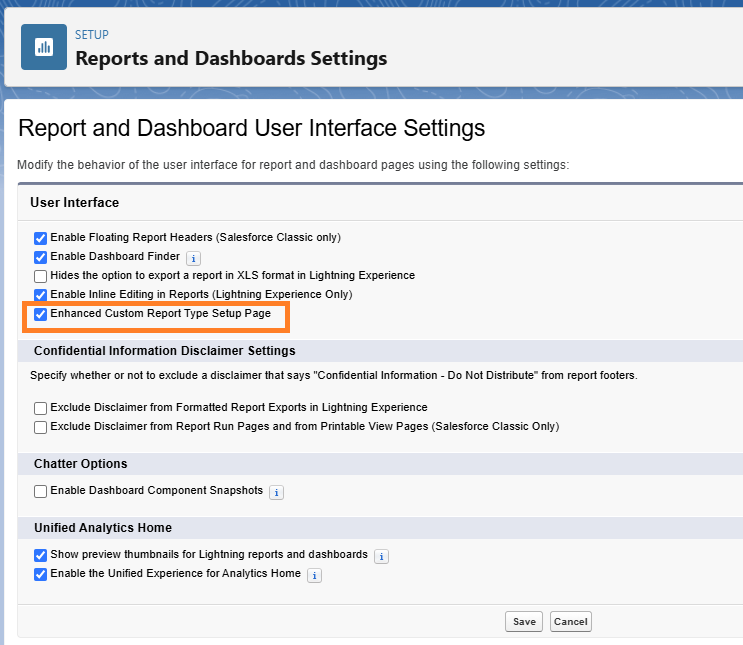Screen dimensions: 743x645
Task: Uncheck Enable Floating Report Headers checkbox
Action: [40, 238]
